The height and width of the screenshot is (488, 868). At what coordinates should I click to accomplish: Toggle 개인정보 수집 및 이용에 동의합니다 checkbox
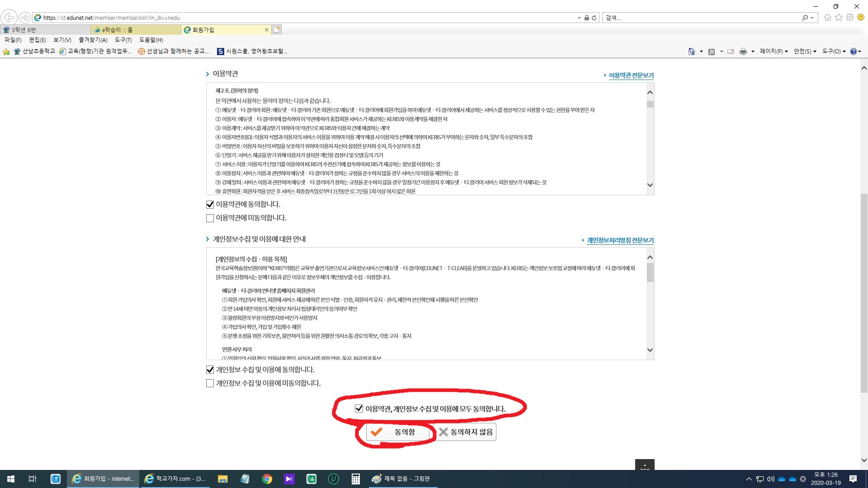[210, 370]
